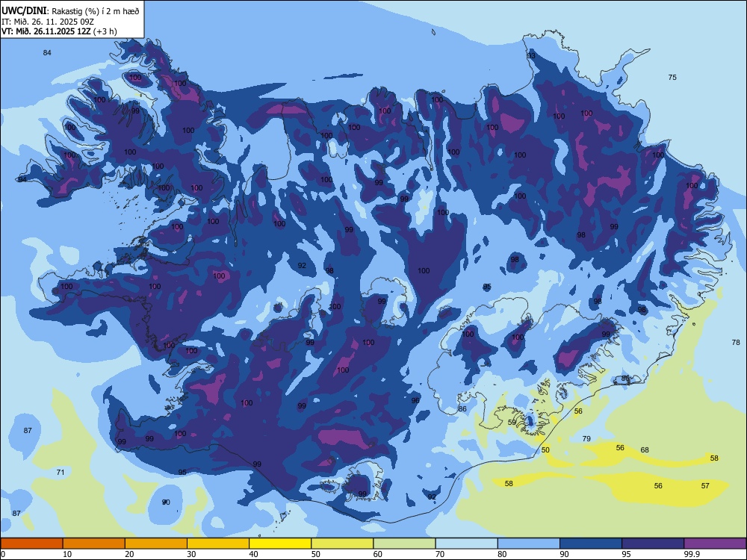Click the humidity value '75' on the map
This screenshot has width=747, height=560.
[672, 77]
